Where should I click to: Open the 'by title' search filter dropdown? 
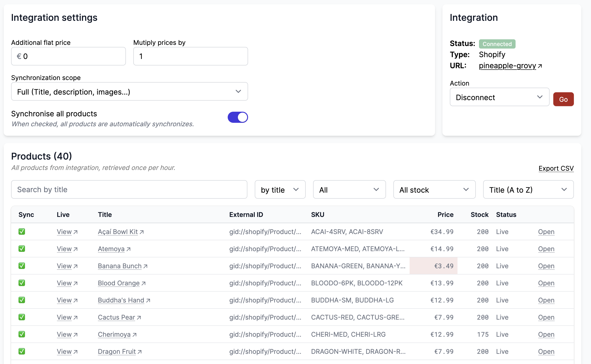280,189
